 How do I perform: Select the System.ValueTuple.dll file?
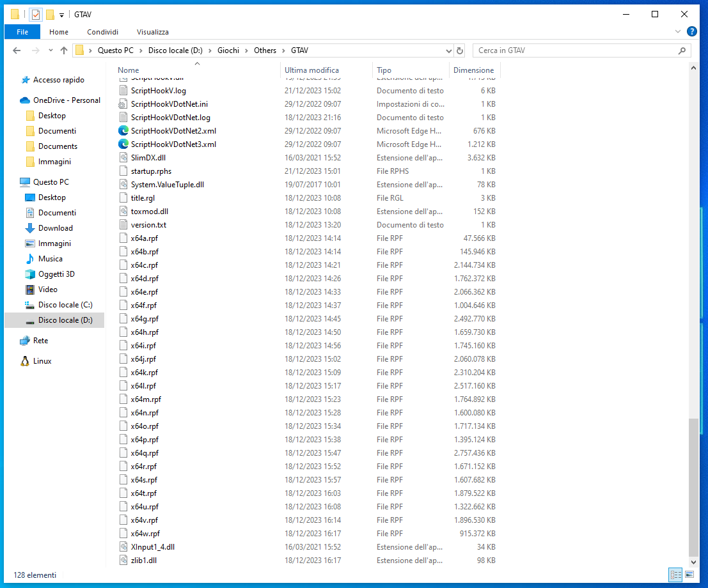167,185
